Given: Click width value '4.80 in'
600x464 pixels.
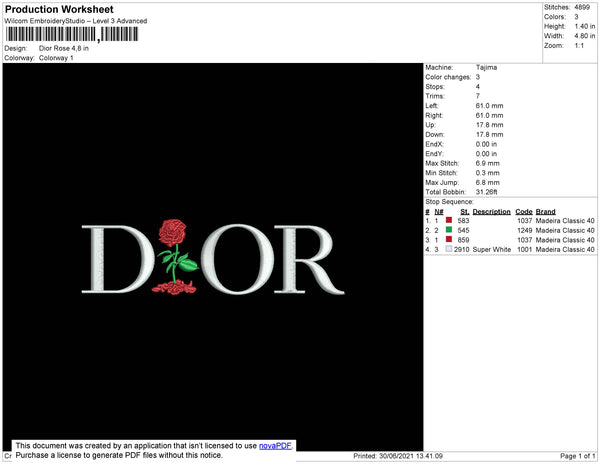Looking at the screenshot, I should coord(585,36).
